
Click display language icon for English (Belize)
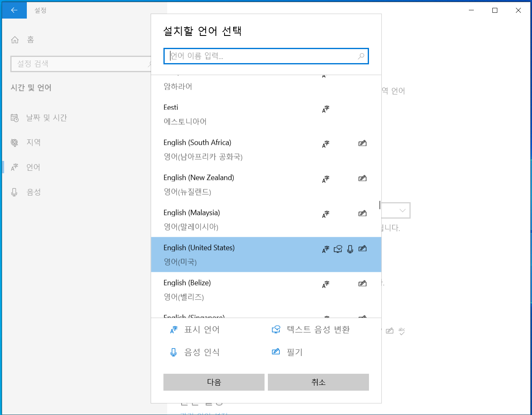326,284
